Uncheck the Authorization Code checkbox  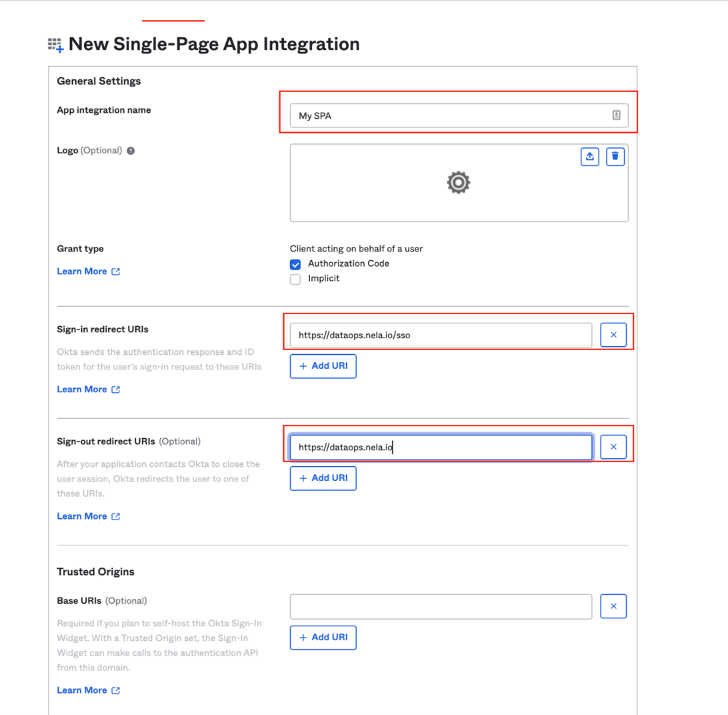point(295,264)
